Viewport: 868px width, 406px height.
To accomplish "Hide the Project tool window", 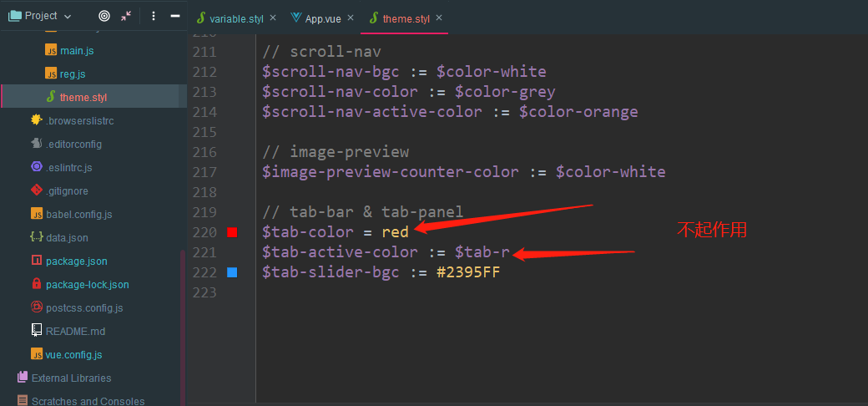I will pyautogui.click(x=174, y=16).
